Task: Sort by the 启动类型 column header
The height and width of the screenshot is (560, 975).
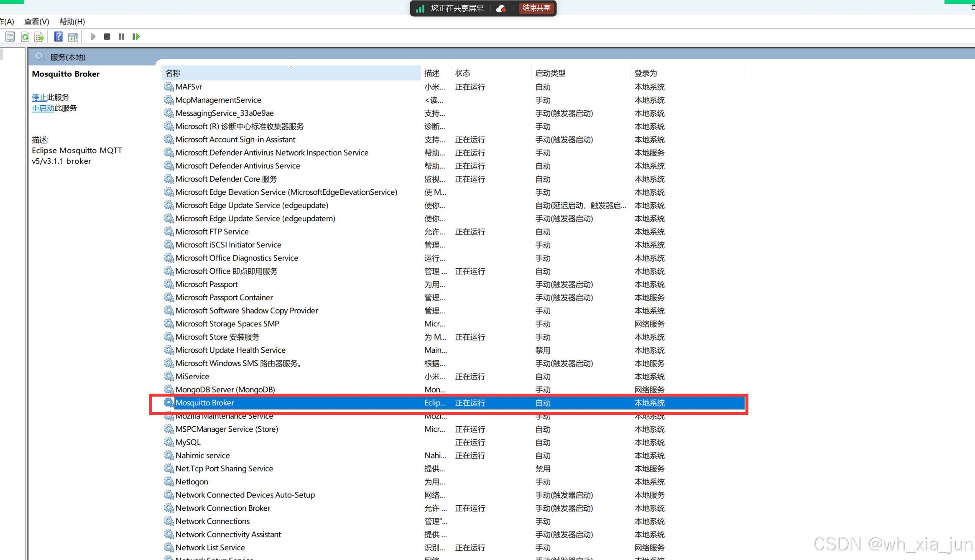Action: (x=550, y=73)
